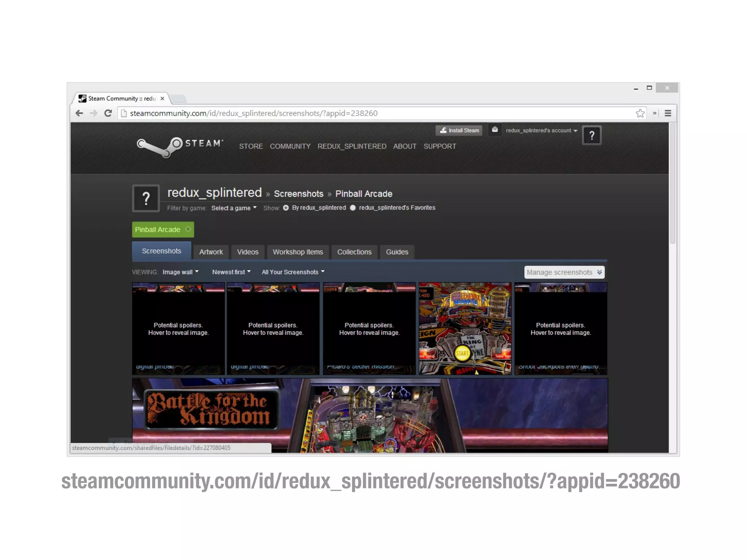Go to redux_splintered profile name link

[x=214, y=193]
